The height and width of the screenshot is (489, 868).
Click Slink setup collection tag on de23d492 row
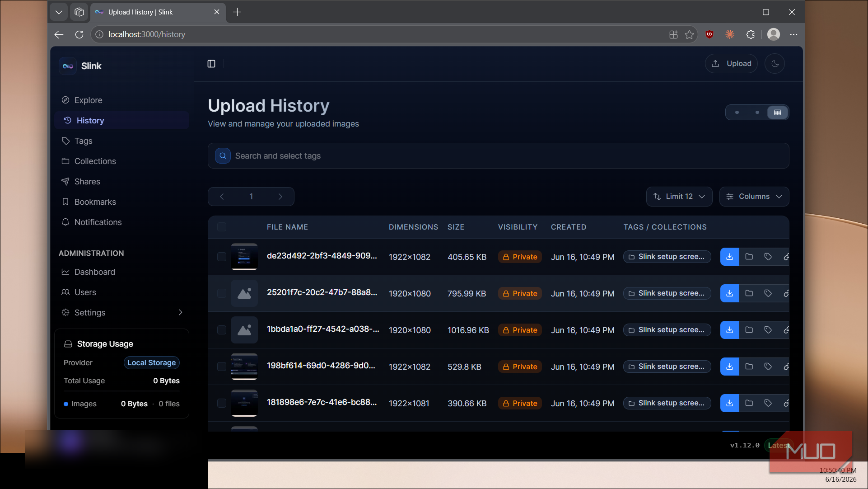coord(667,257)
